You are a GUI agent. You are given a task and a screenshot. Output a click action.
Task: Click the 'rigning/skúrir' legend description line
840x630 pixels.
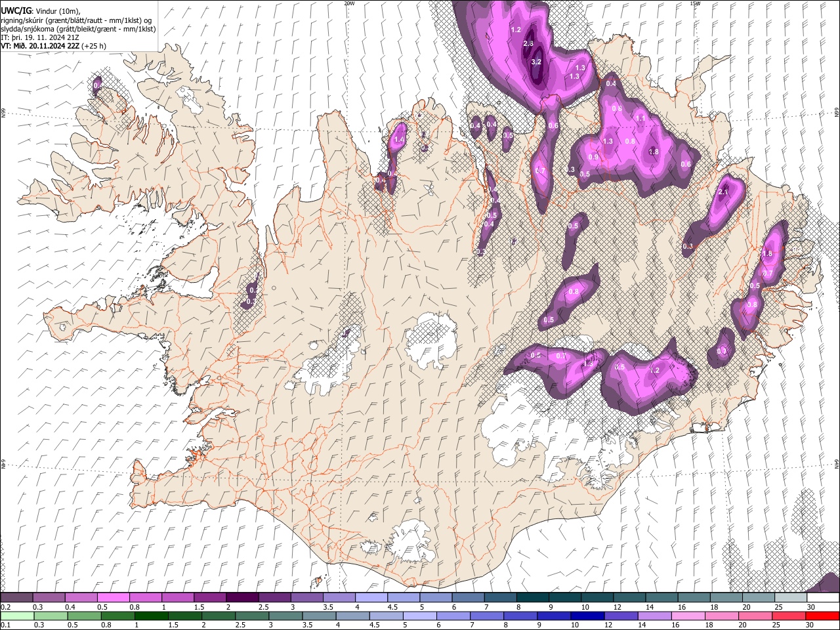[77, 20]
